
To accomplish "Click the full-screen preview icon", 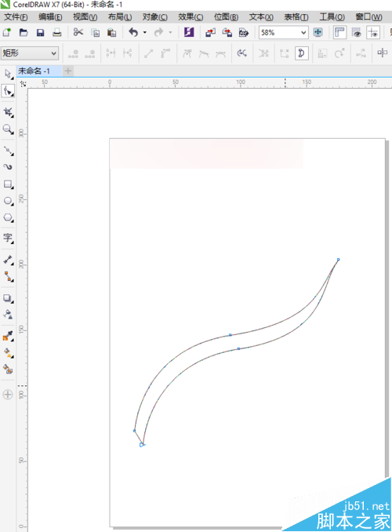I will coord(318,33).
